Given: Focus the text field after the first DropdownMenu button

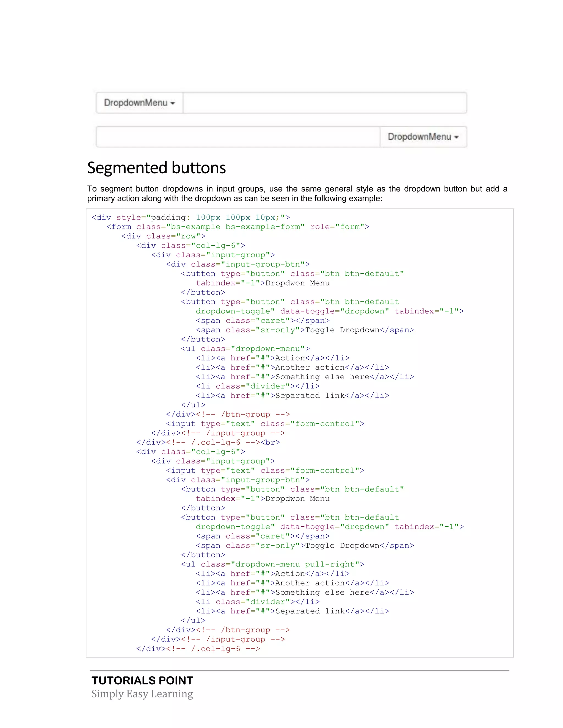Looking at the screenshot, I should pyautogui.click(x=325, y=103).
